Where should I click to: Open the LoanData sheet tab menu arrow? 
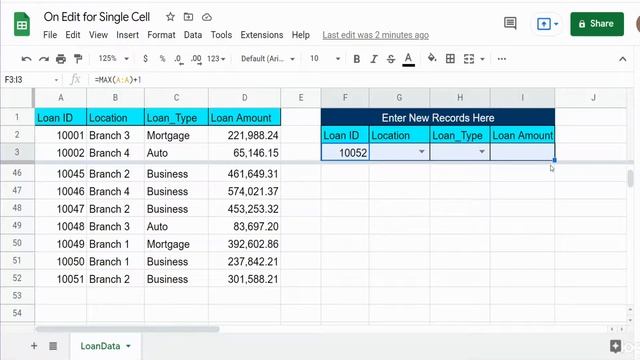[129, 346]
